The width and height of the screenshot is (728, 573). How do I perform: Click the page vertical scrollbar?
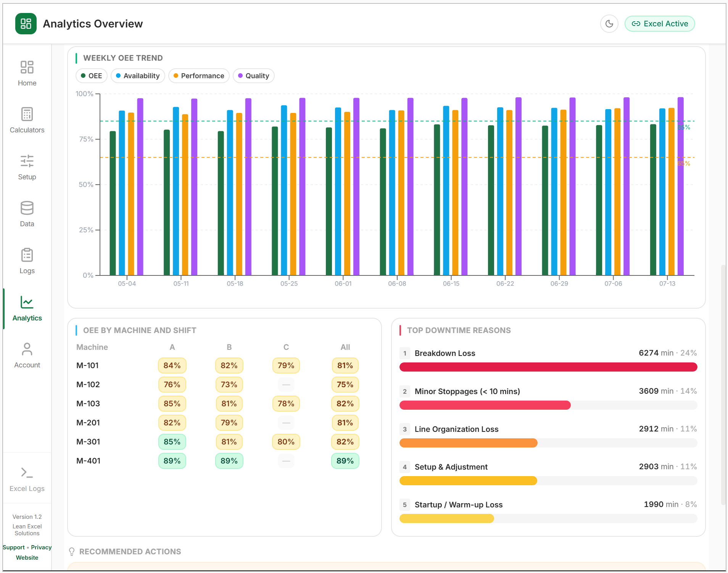pyautogui.click(x=723, y=385)
